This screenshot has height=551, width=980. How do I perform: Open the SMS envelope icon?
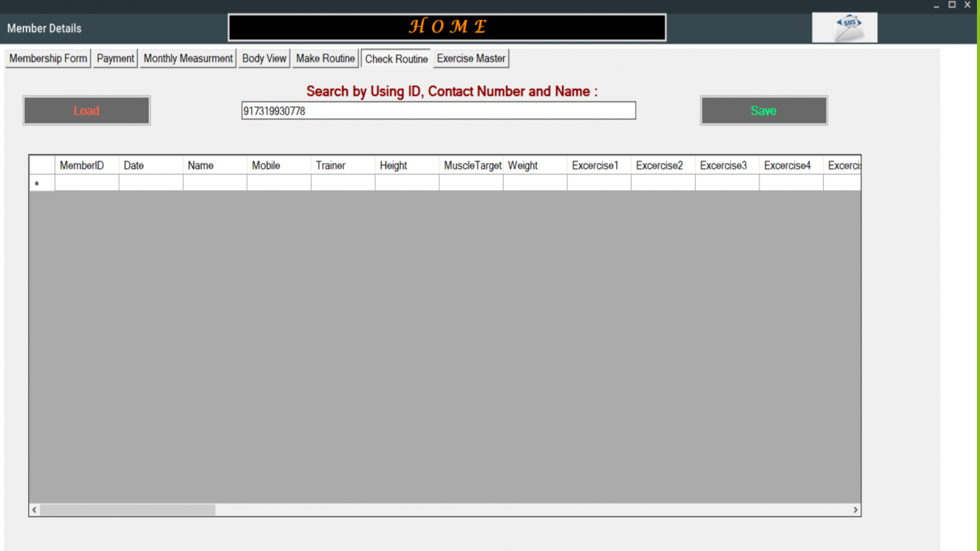[844, 28]
